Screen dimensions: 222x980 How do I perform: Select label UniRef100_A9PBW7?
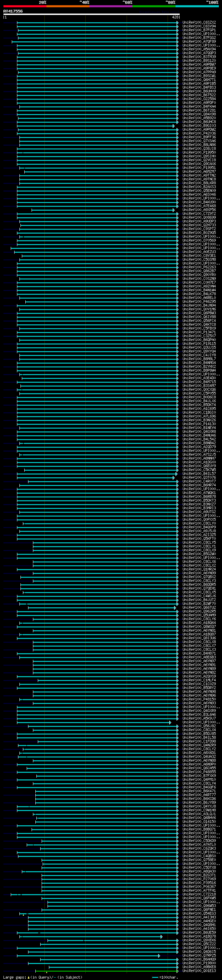199,64
